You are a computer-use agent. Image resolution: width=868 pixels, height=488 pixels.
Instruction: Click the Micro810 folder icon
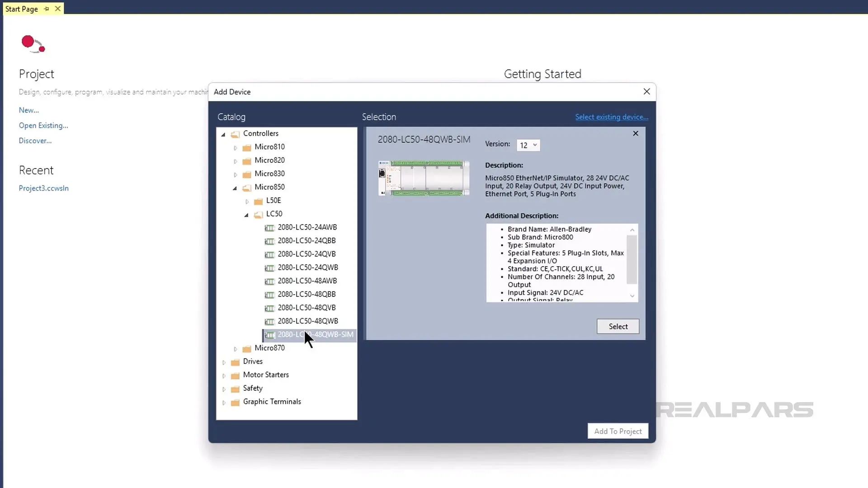click(247, 147)
